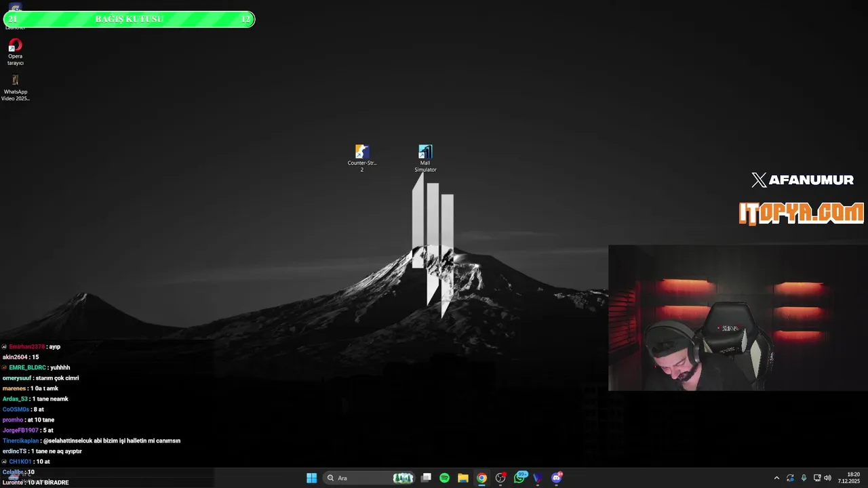This screenshot has width=868, height=488.
Task: Select the Counter-Strike 2 desktop shortcut
Action: [x=362, y=159]
